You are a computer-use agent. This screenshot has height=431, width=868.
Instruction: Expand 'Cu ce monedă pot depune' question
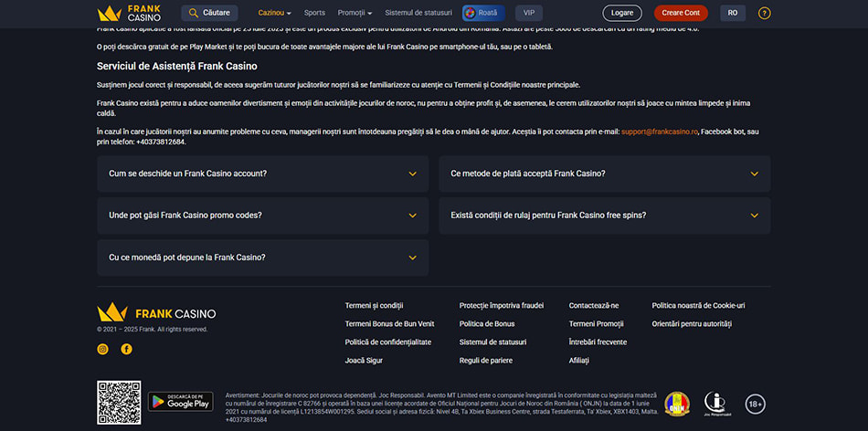(263, 258)
